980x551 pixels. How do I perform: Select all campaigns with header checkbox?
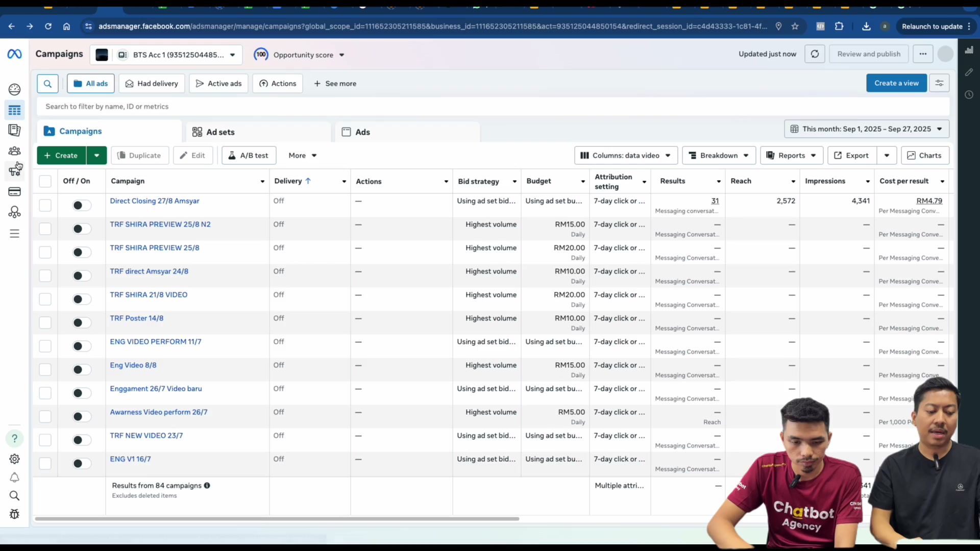(x=45, y=181)
